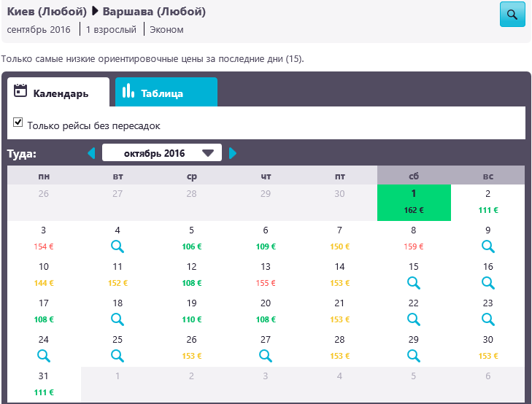Choose October 19 with 110 € fare
Image resolution: width=532 pixels, height=404 pixels.
[x=192, y=311]
